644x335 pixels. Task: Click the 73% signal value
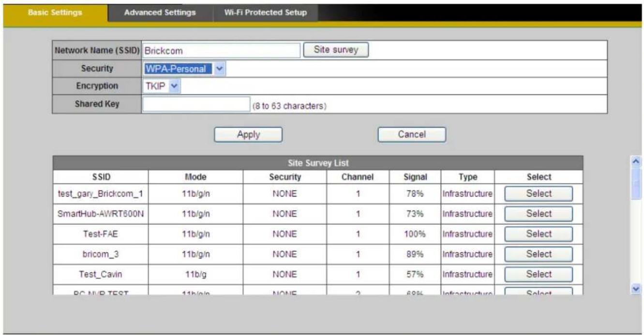(x=415, y=214)
